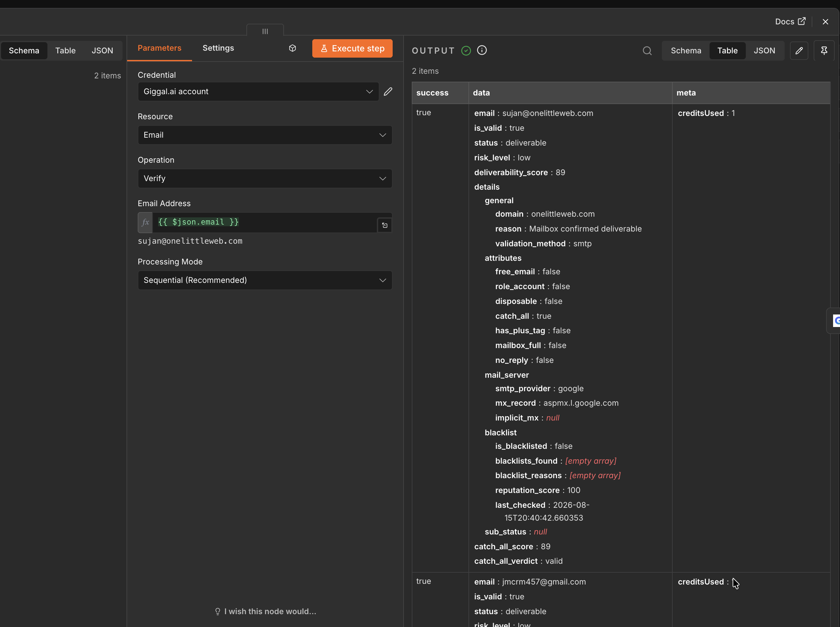Edit output with pencil icon

pos(799,50)
